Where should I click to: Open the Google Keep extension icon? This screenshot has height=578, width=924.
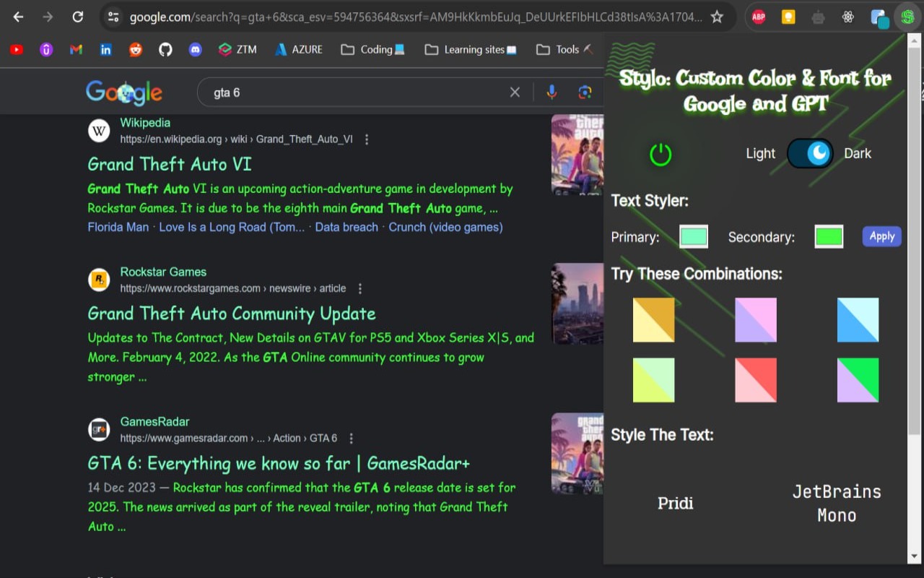[x=788, y=16]
